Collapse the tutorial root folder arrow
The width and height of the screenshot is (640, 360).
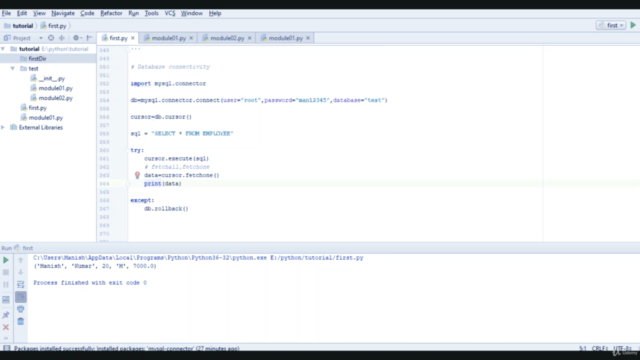[x=3, y=49]
